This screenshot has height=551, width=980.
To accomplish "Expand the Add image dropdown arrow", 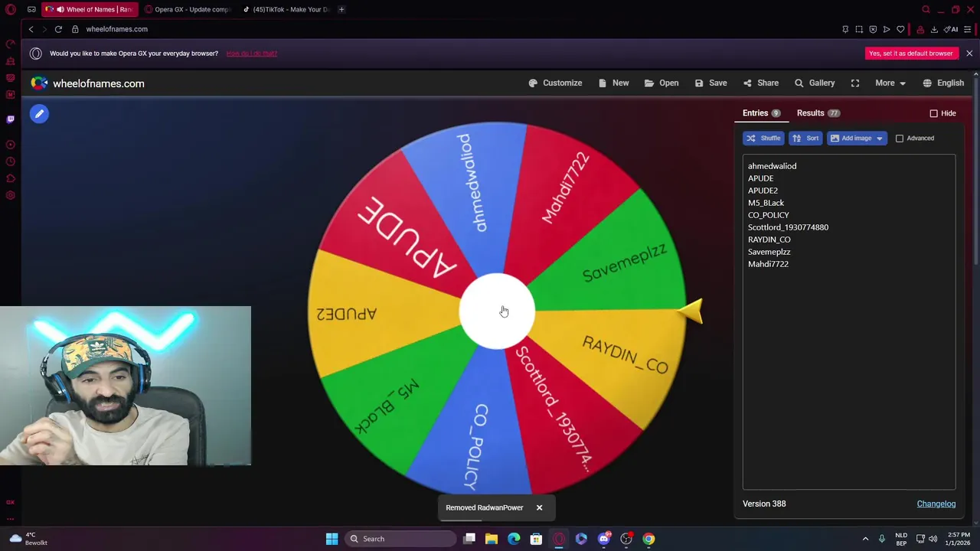I will pos(879,139).
